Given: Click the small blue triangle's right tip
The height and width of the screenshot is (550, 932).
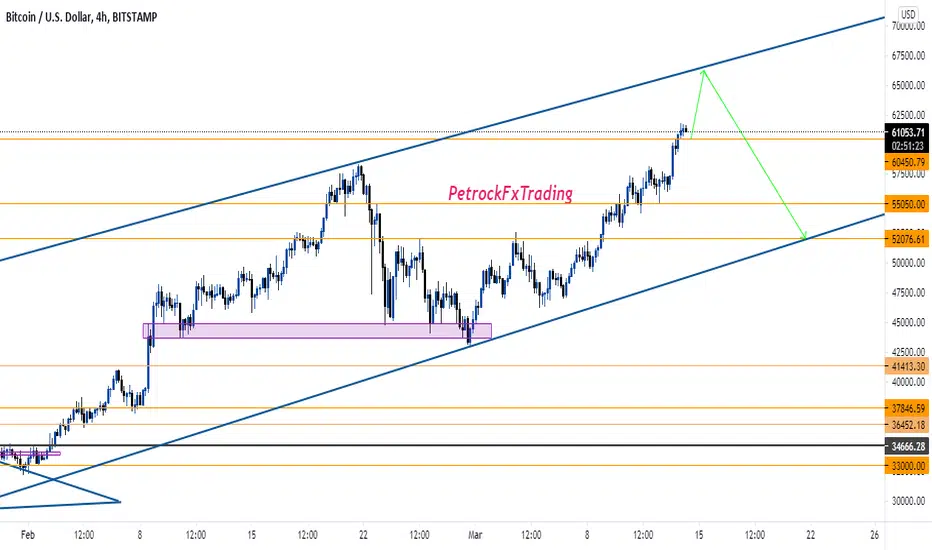Looking at the screenshot, I should tap(120, 501).
